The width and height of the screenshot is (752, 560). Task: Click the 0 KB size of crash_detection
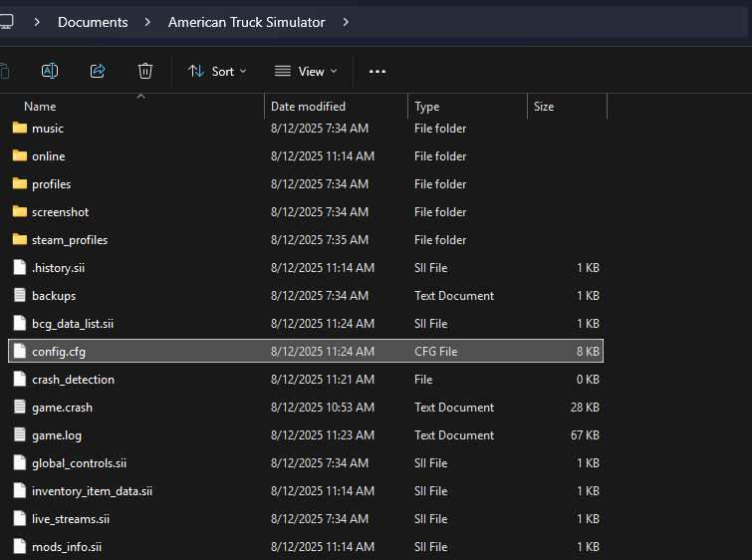point(588,380)
